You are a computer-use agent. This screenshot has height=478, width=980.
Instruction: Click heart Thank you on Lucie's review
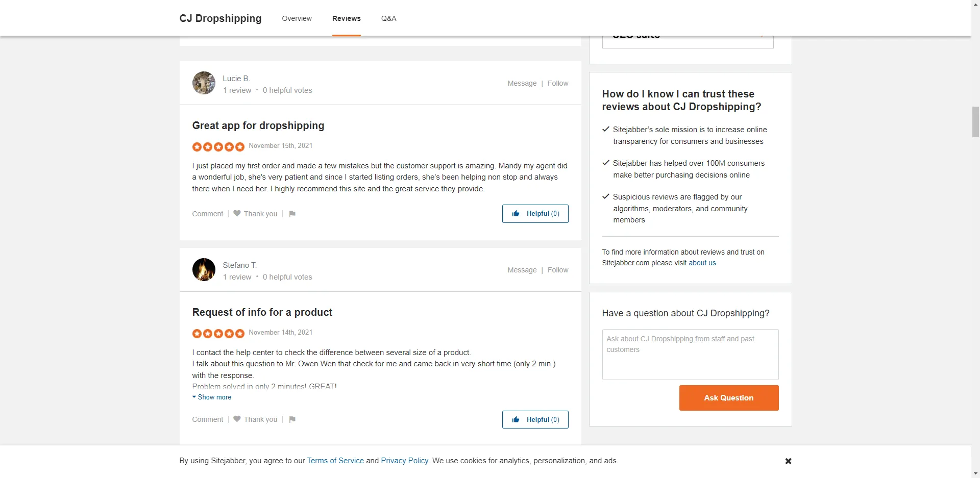click(255, 214)
